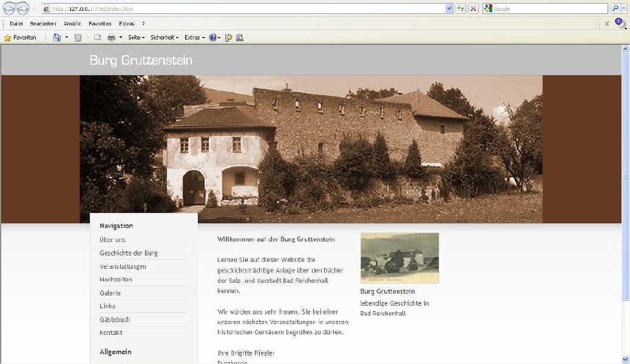Open the Datei menu
This screenshot has width=630, height=364.
coord(16,24)
